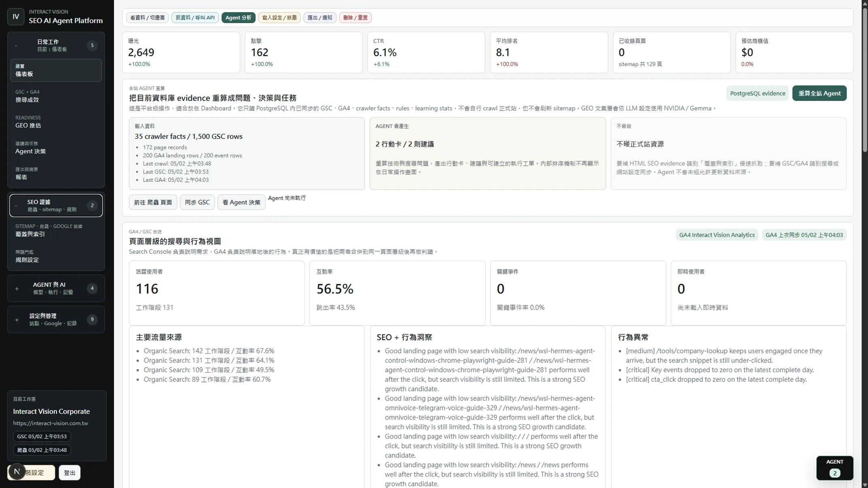The height and width of the screenshot is (488, 868).
Task: Click the 已收錄頁面 0 metric card
Action: pyautogui.click(x=672, y=53)
